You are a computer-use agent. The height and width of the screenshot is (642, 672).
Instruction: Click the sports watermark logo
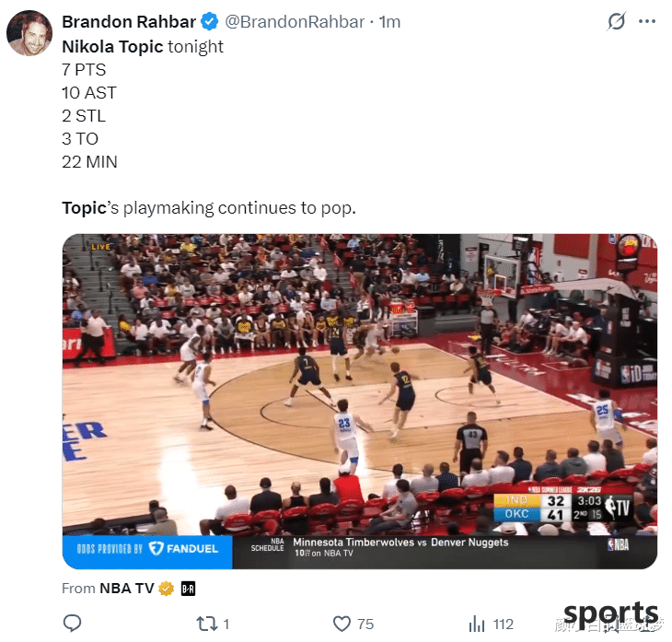pyautogui.click(x=610, y=615)
